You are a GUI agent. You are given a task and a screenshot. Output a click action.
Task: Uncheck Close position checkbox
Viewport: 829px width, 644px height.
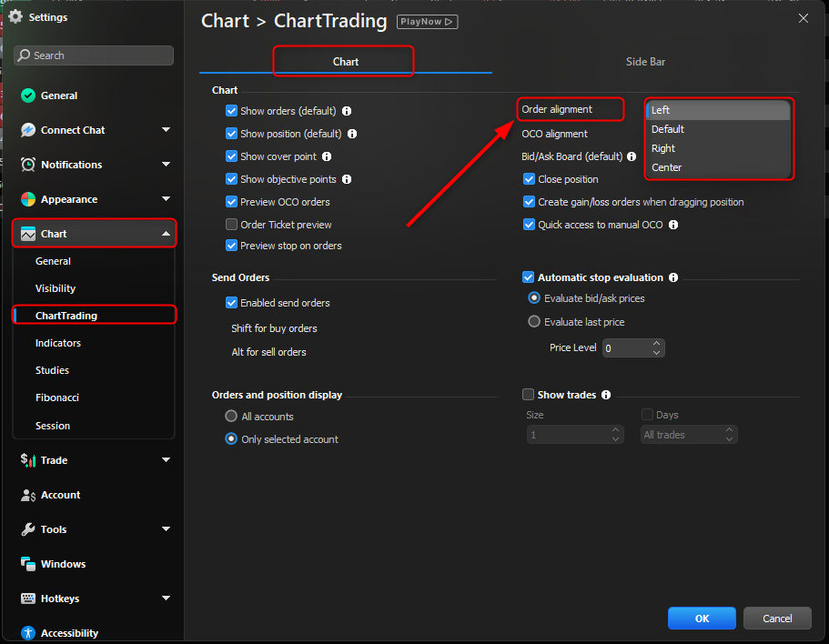529,179
